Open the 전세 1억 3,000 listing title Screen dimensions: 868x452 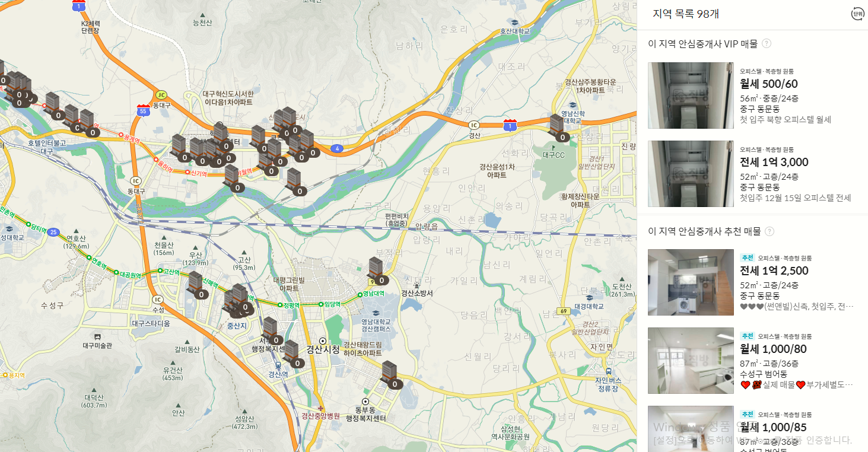[774, 162]
